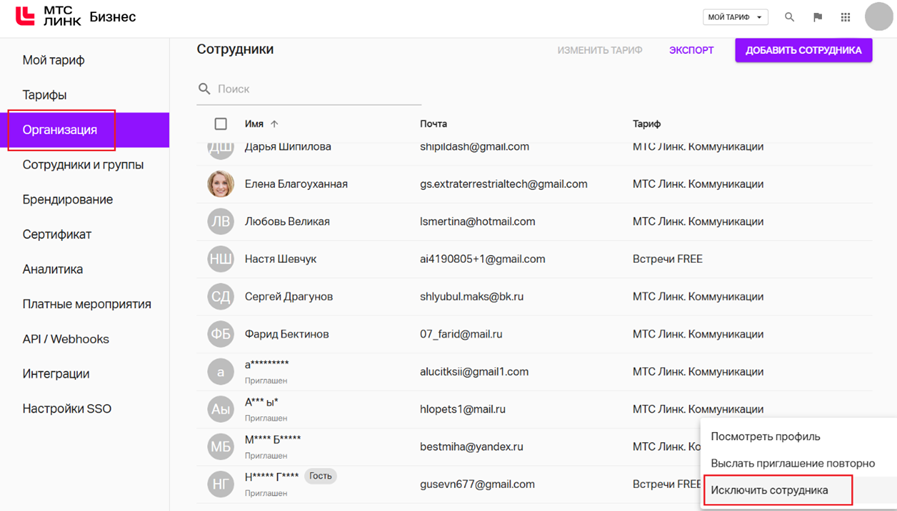Sort by Имя column arrow
This screenshot has width=897, height=511.
(x=275, y=124)
